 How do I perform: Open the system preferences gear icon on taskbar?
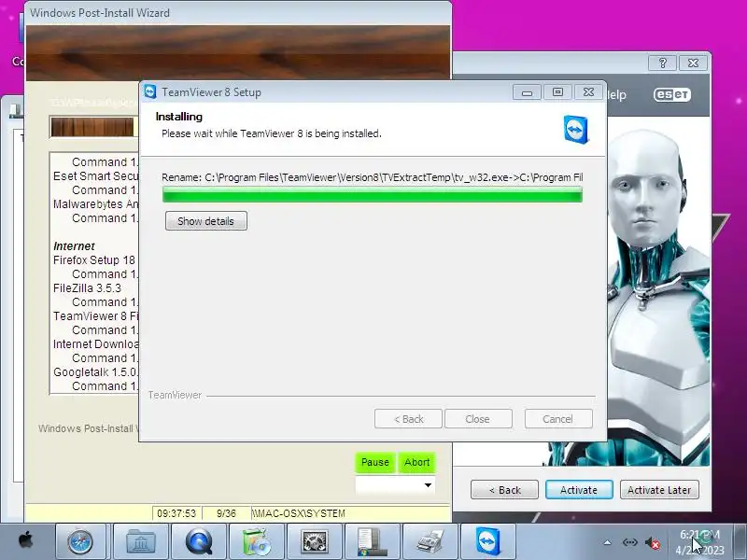pyautogui.click(x=315, y=541)
